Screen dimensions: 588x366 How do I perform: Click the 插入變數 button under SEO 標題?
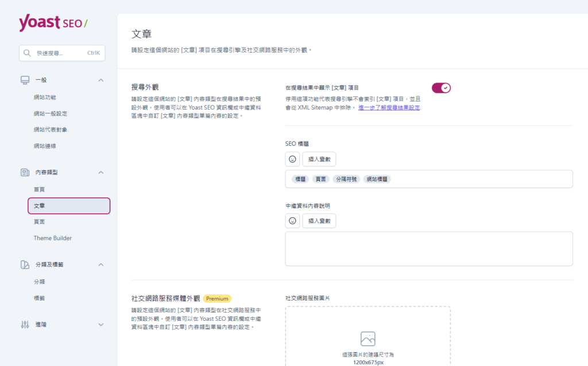point(319,159)
